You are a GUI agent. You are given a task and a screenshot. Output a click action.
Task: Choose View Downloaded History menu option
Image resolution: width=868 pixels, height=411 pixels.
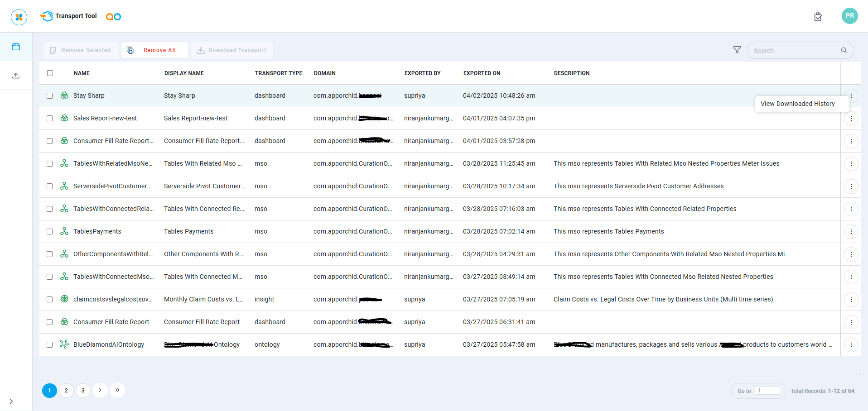point(797,104)
